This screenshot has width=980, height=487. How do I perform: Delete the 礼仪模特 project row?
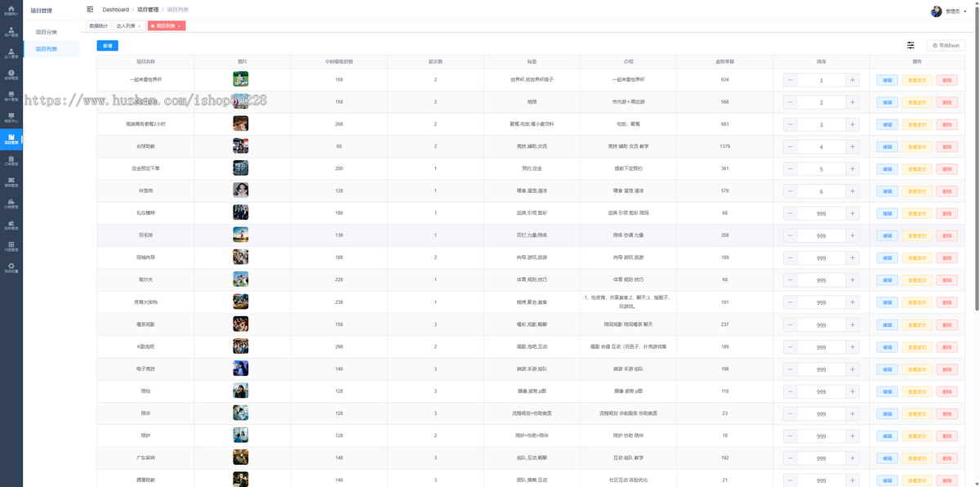pyautogui.click(x=947, y=213)
